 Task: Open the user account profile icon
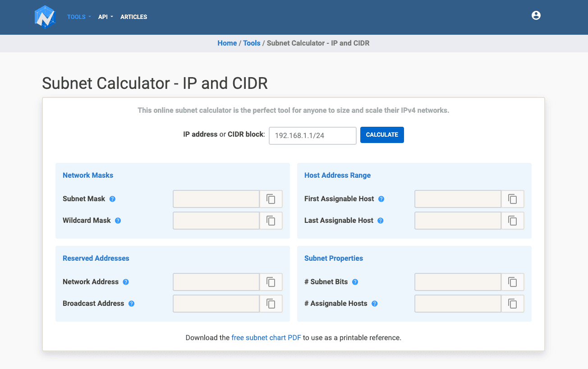pyautogui.click(x=536, y=16)
